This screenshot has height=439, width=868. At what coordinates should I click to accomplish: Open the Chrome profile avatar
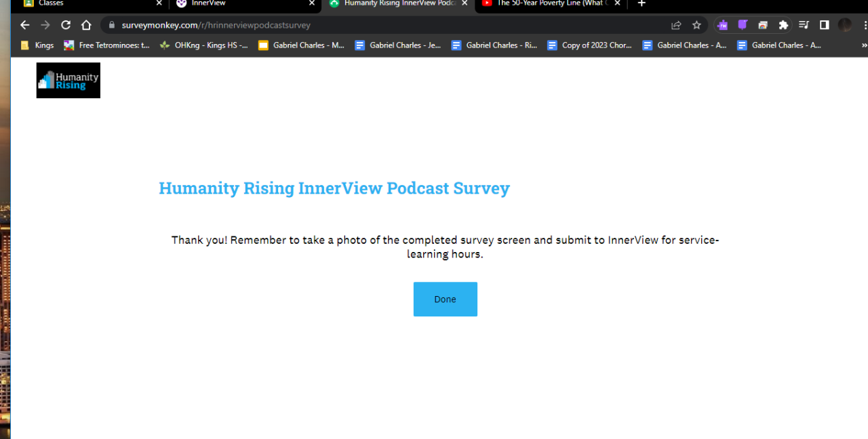(844, 25)
